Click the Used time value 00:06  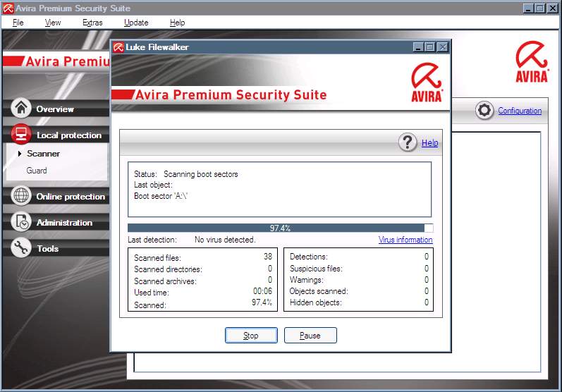(263, 291)
